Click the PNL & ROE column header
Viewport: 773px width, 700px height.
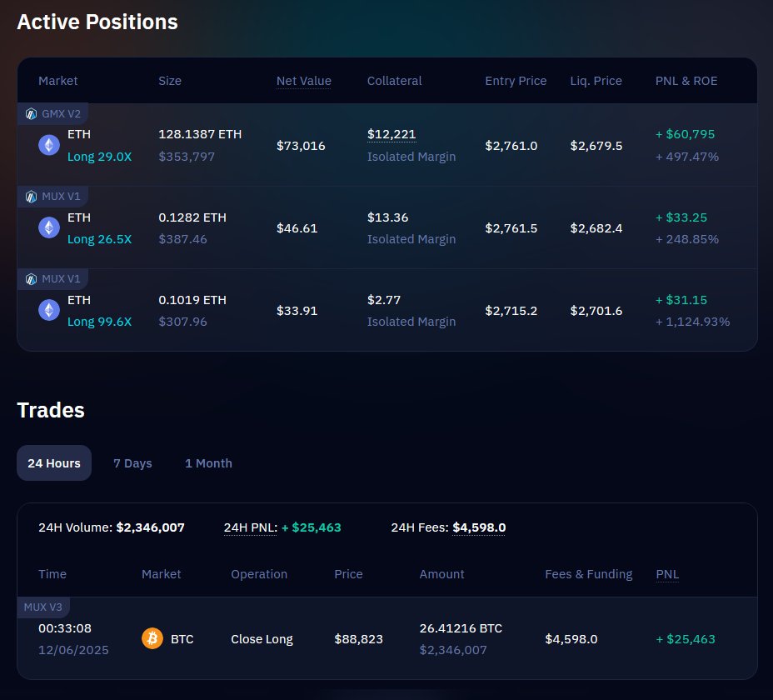pos(686,81)
